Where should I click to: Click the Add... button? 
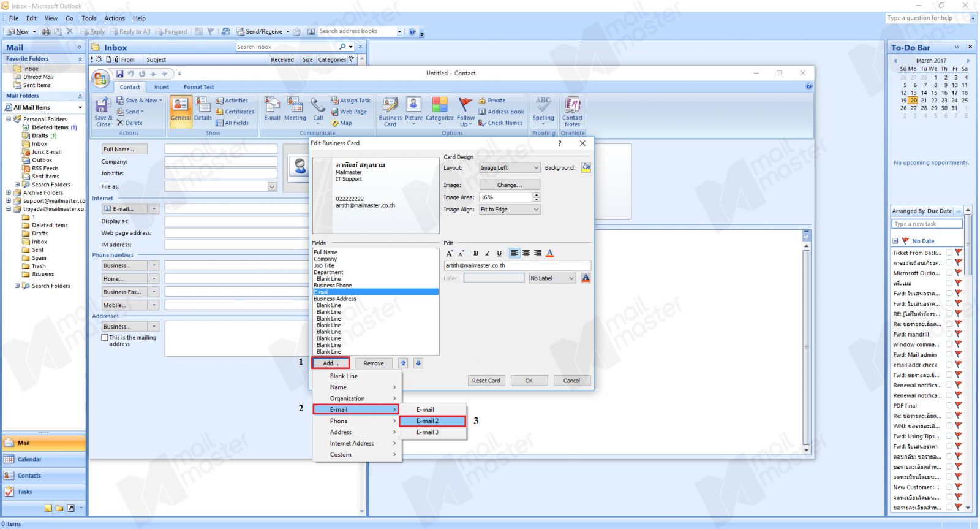[x=331, y=363]
